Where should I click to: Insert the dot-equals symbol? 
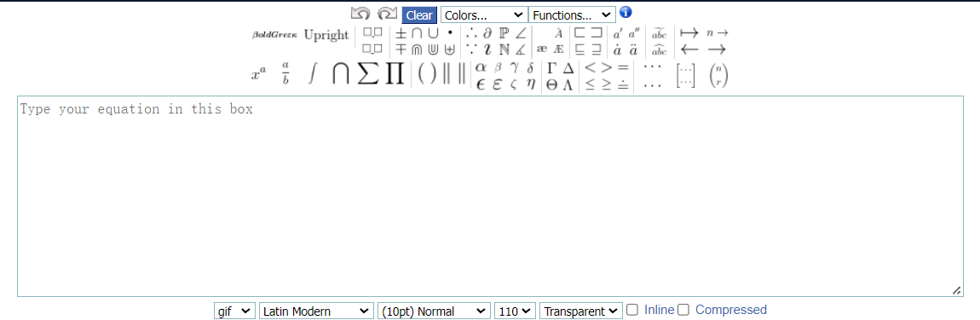pos(622,84)
